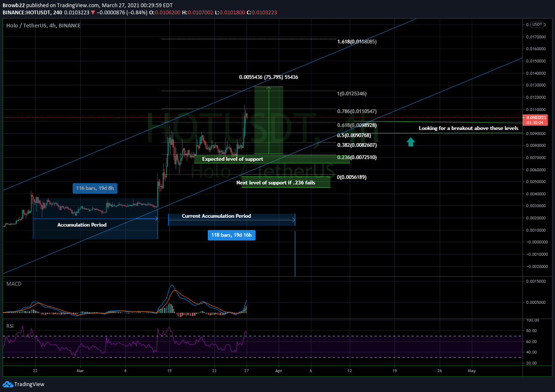Screen dimensions: 555x392
Task: Click the BINANCE:HOTUSDT, 240 symbol text
Action: click(x=33, y=13)
